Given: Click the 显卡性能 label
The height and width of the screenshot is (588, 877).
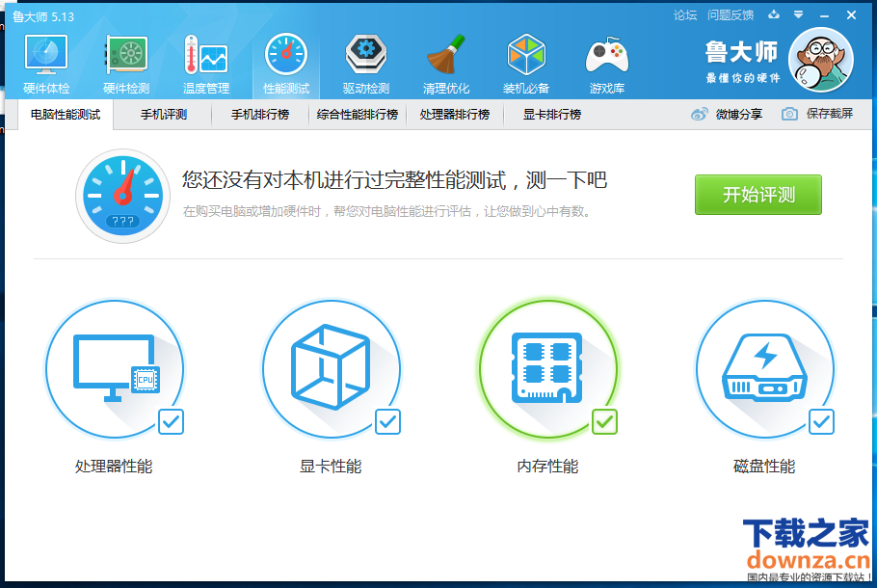Looking at the screenshot, I should pos(331,466).
